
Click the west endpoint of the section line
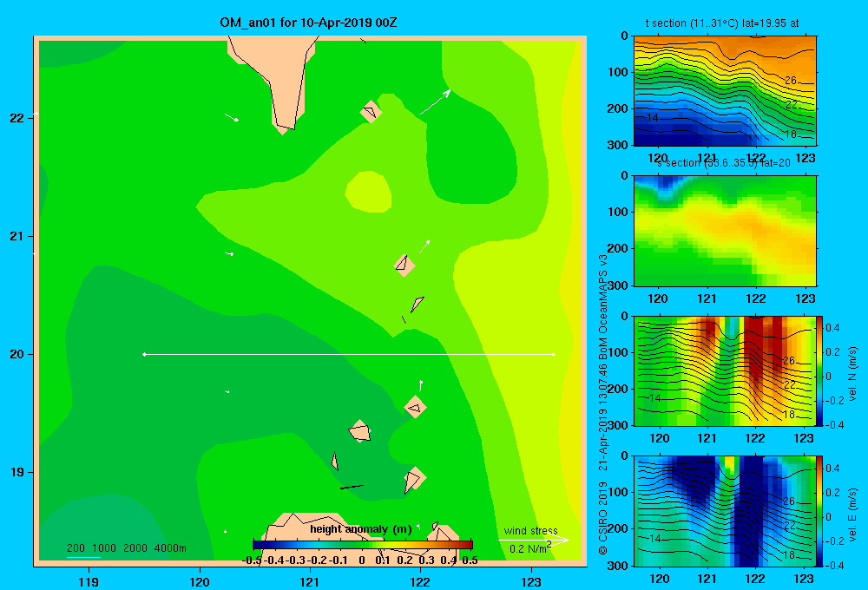pyautogui.click(x=144, y=354)
